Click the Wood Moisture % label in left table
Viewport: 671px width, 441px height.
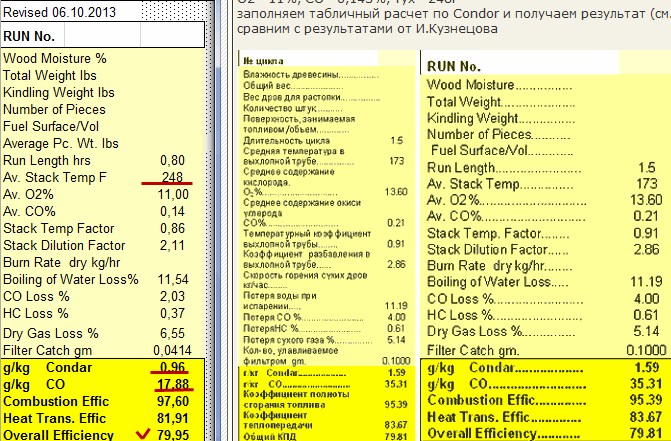point(55,58)
